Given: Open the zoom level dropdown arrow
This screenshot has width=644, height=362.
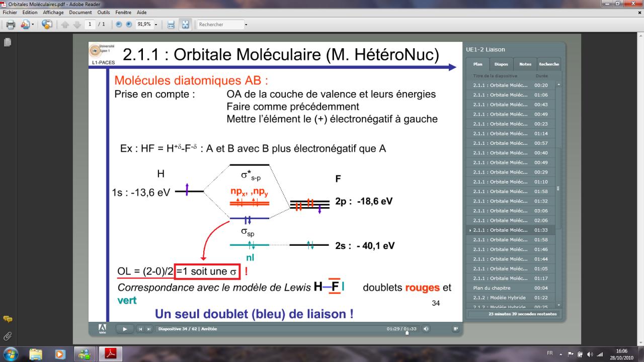Looking at the screenshot, I should (156, 24).
